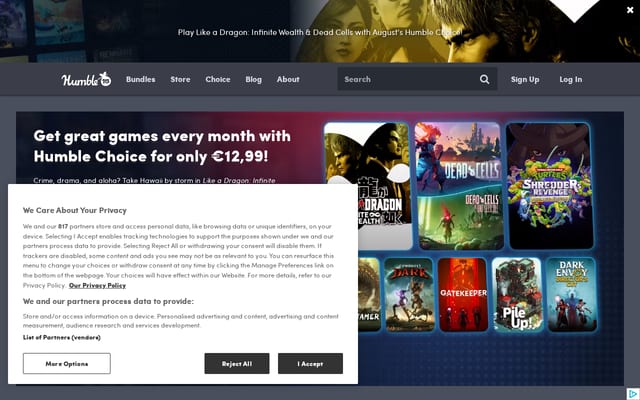Click More Options in privacy dialog
Viewport: 640px width, 400px height.
[x=67, y=363]
